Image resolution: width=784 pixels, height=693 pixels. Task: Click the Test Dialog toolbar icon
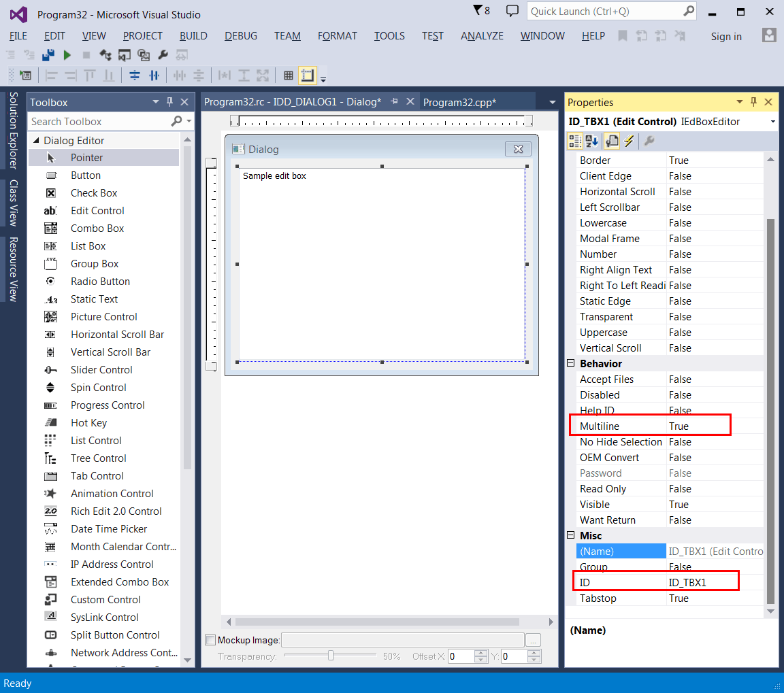click(25, 76)
